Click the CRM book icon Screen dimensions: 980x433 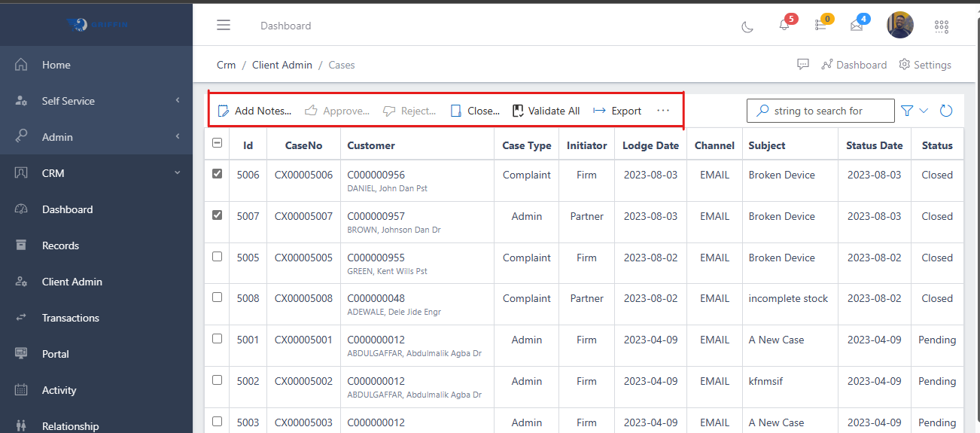tap(21, 173)
